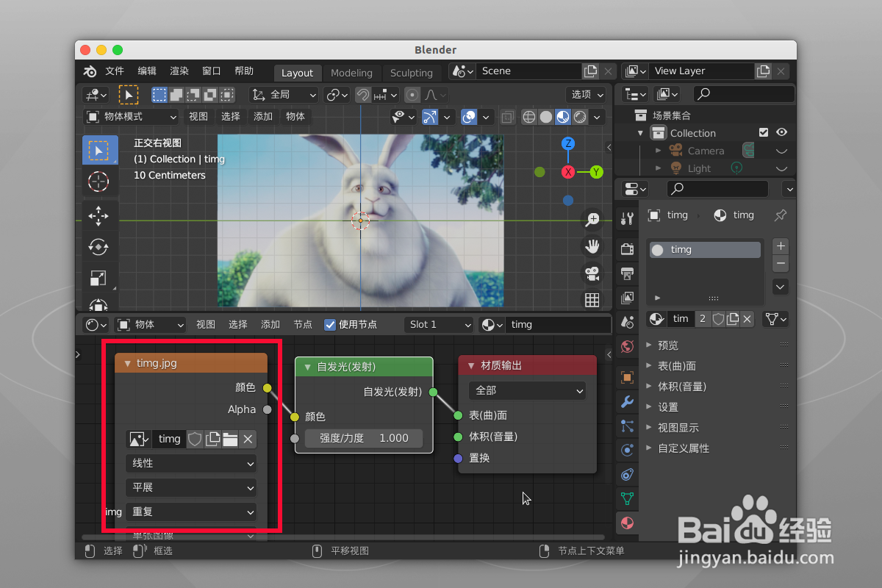
Task: Select the Scale tool in left toolbar
Action: [x=99, y=278]
